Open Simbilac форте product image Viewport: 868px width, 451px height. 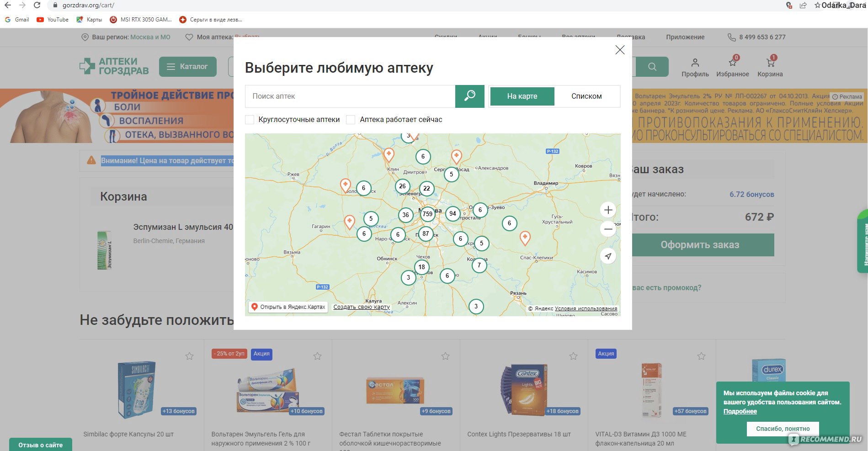point(137,390)
